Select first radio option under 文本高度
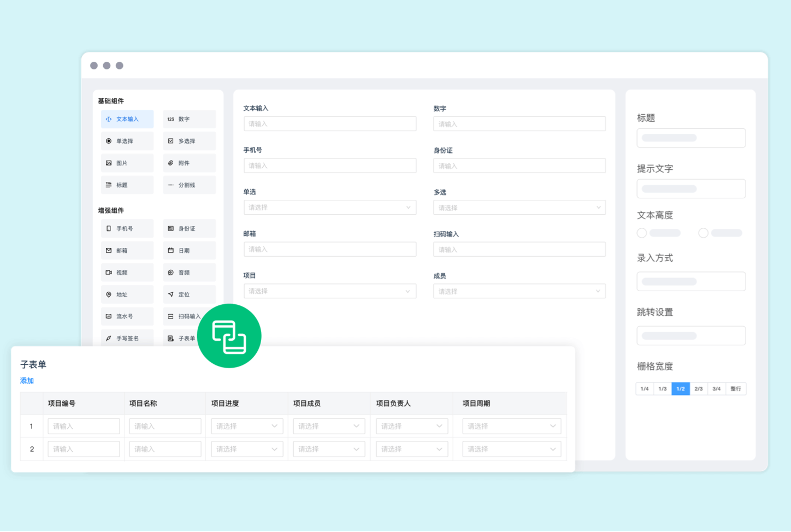The width and height of the screenshot is (791, 532). coord(642,233)
